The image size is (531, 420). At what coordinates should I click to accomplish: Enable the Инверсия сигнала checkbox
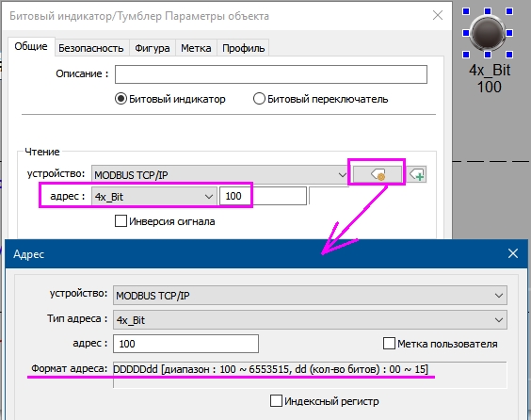pyautogui.click(x=121, y=221)
